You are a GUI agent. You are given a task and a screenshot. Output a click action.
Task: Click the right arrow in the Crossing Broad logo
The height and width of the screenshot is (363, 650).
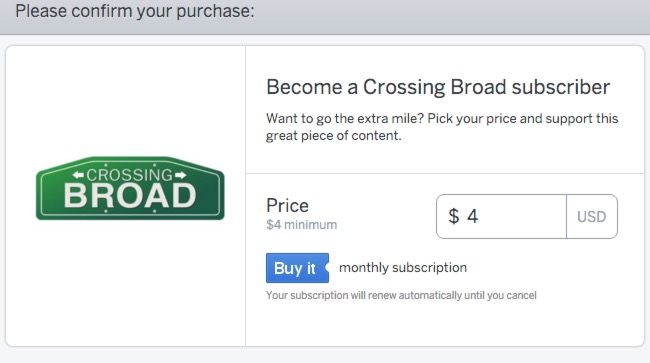(x=180, y=175)
